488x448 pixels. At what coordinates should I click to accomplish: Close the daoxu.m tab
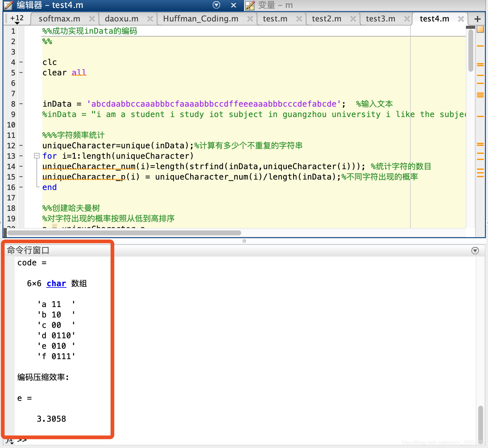[150, 19]
